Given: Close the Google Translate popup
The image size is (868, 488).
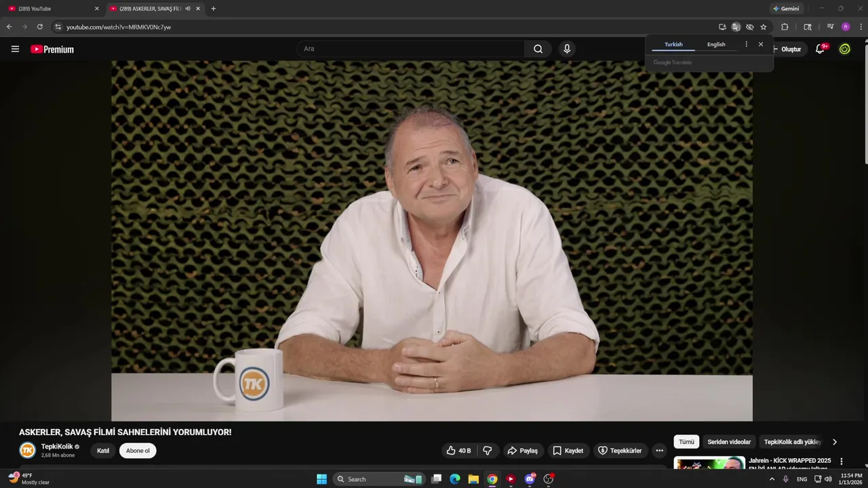Looking at the screenshot, I should [761, 44].
